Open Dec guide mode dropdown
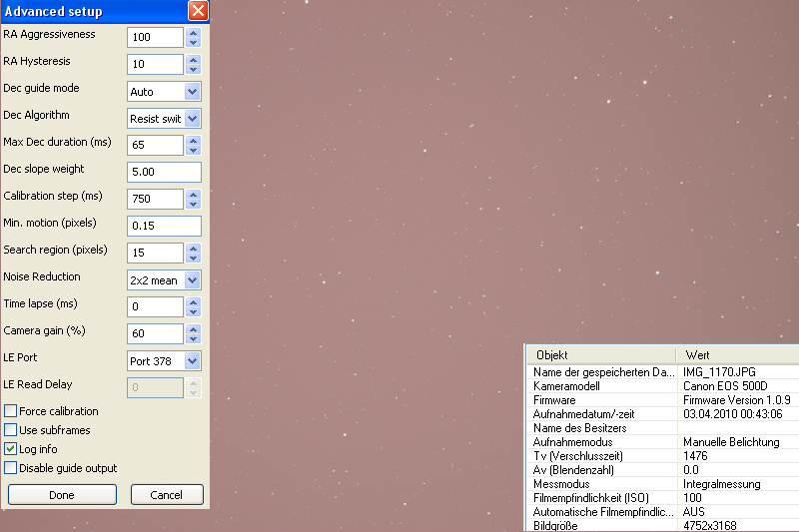Viewport: 799px width, 532px height. point(193,91)
